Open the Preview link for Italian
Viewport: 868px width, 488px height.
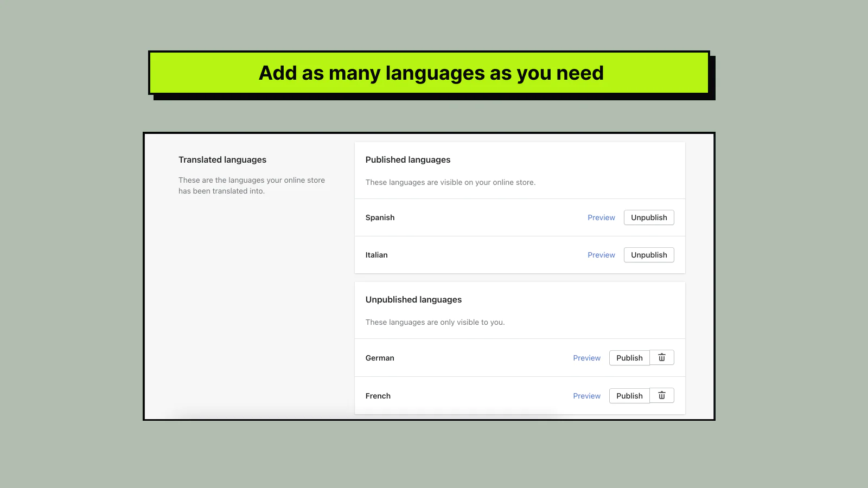pos(601,255)
